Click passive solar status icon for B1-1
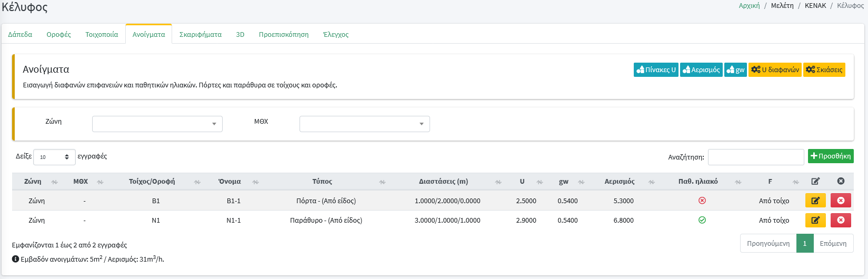Viewport: 868px width, 279px height. pos(702,201)
